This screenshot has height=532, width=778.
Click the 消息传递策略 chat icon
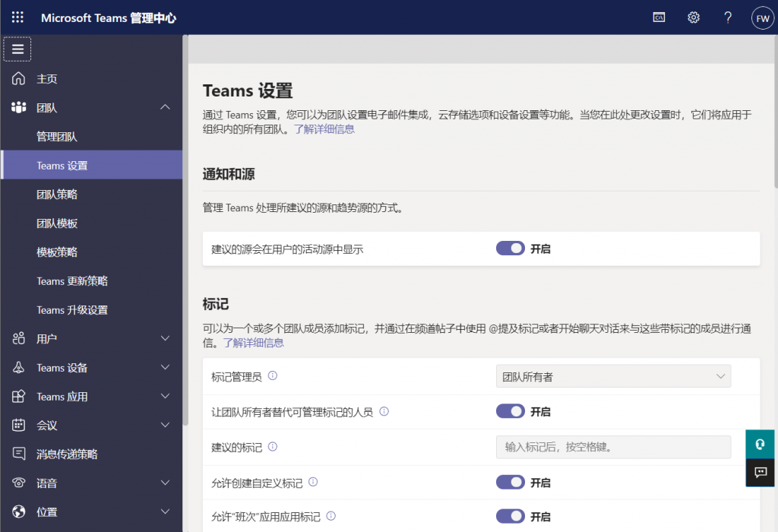18,454
